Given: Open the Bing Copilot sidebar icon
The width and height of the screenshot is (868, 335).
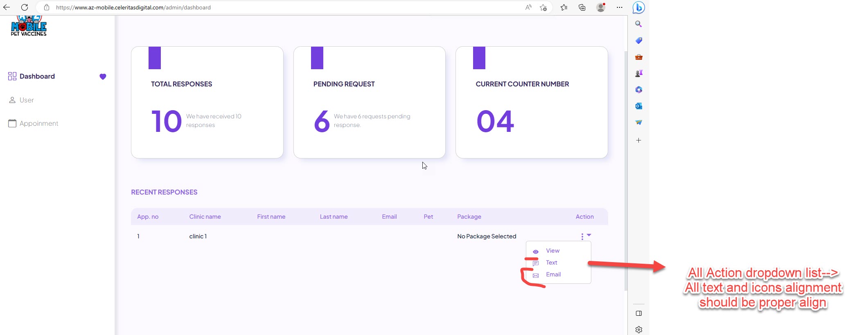Looking at the screenshot, I should (x=638, y=7).
